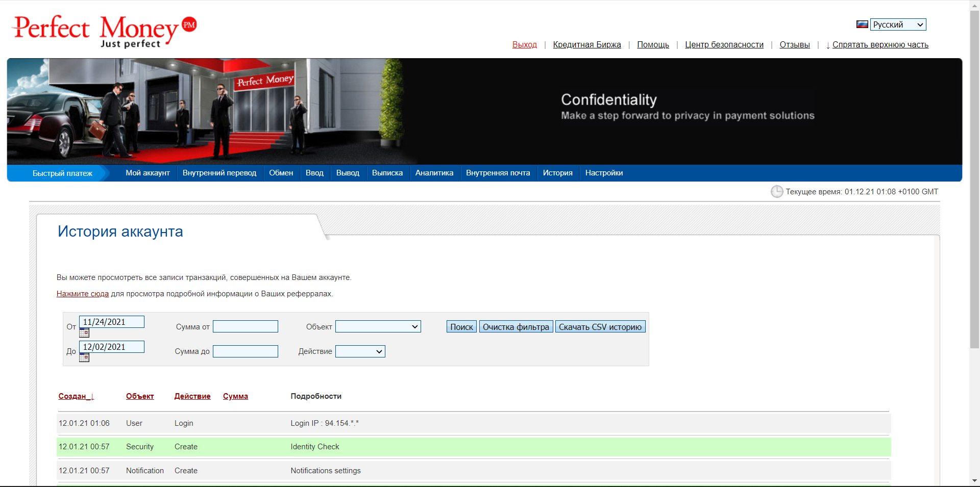Click the Поиск button

click(461, 327)
